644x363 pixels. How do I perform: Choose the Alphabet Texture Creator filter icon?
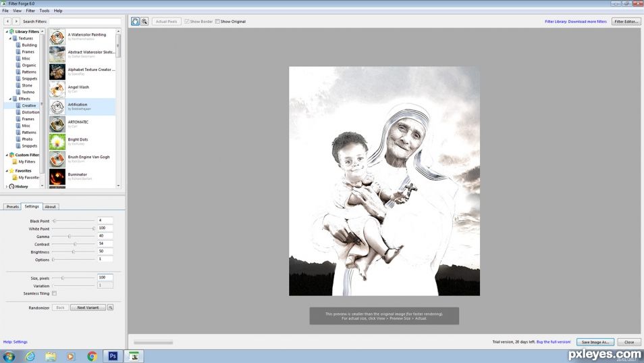point(57,72)
